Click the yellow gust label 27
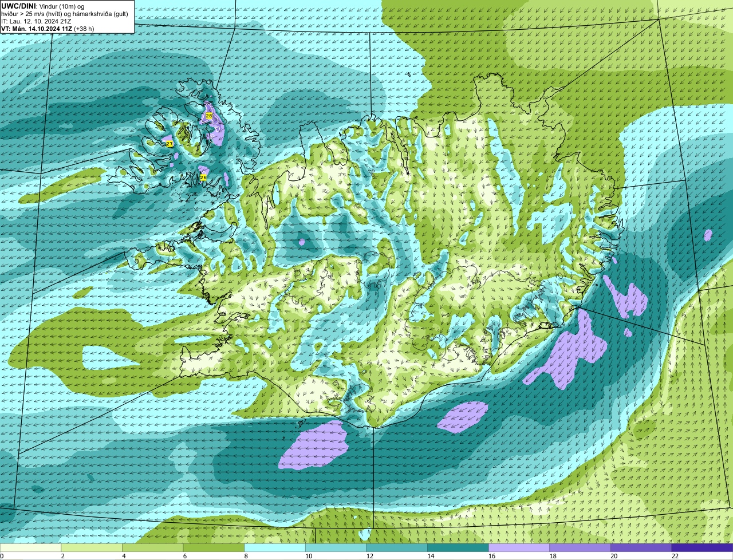This screenshot has height=560, width=733. pyautogui.click(x=170, y=144)
